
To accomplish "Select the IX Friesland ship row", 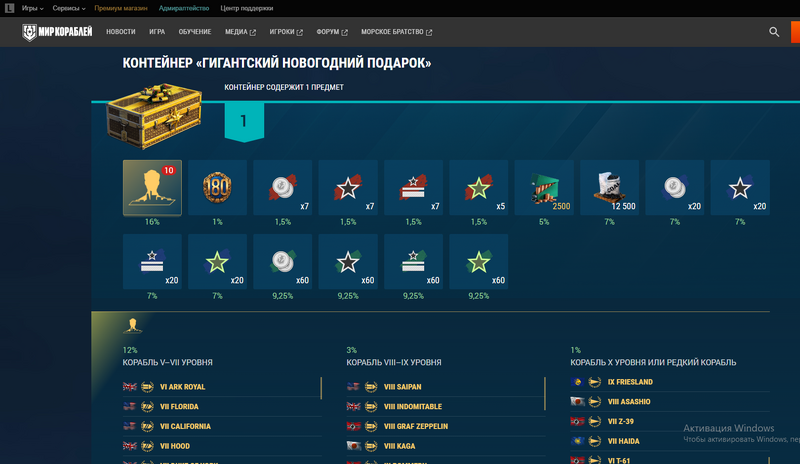I will click(x=669, y=382).
